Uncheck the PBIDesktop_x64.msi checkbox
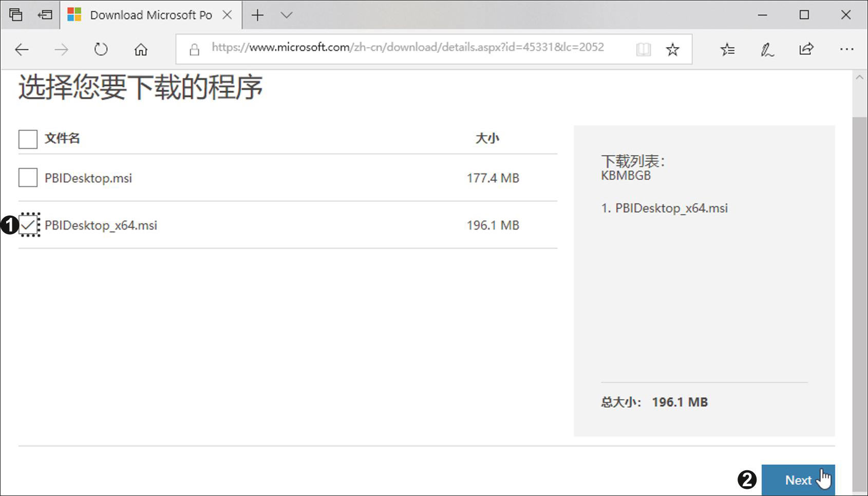This screenshot has height=496, width=868. 29,225
